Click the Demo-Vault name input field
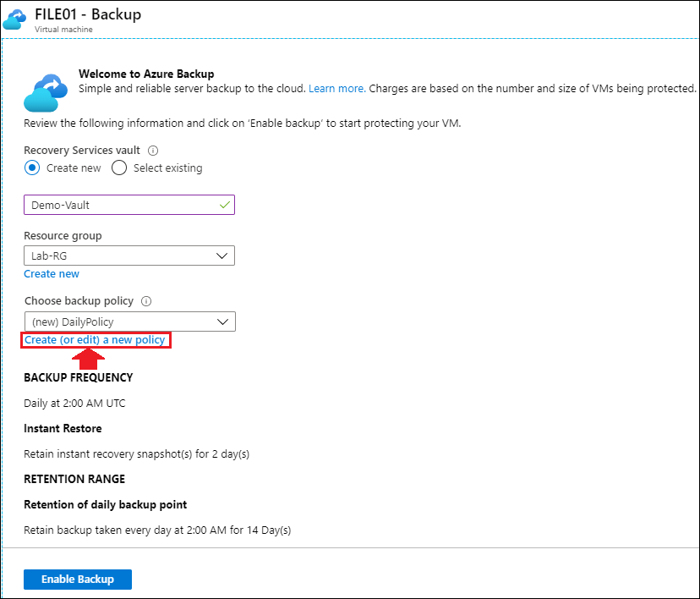Image resolution: width=700 pixels, height=599 pixels. [129, 205]
